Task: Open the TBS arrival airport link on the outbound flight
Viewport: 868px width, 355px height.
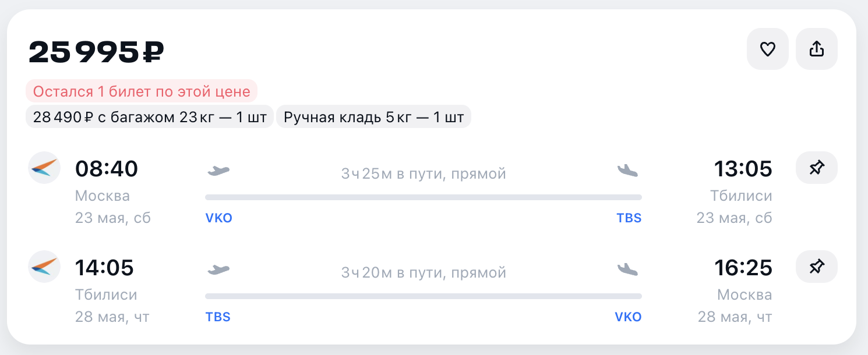Action: [x=629, y=218]
